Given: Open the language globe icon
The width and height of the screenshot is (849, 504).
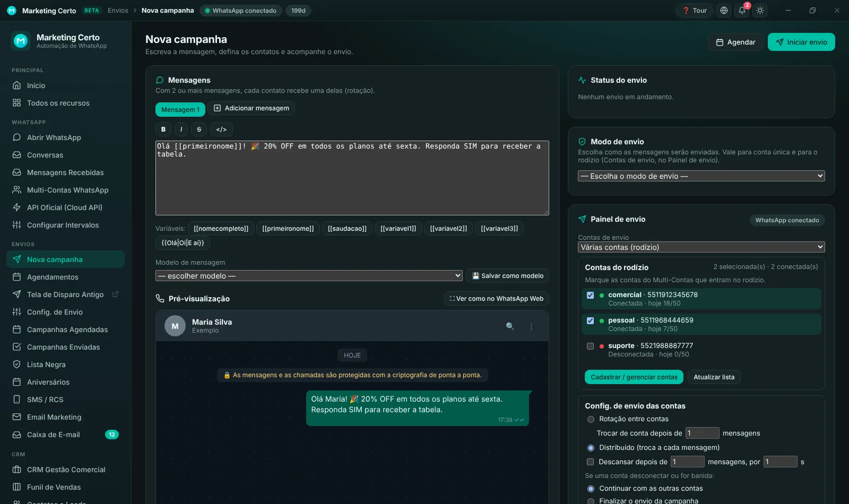Looking at the screenshot, I should [x=724, y=11].
